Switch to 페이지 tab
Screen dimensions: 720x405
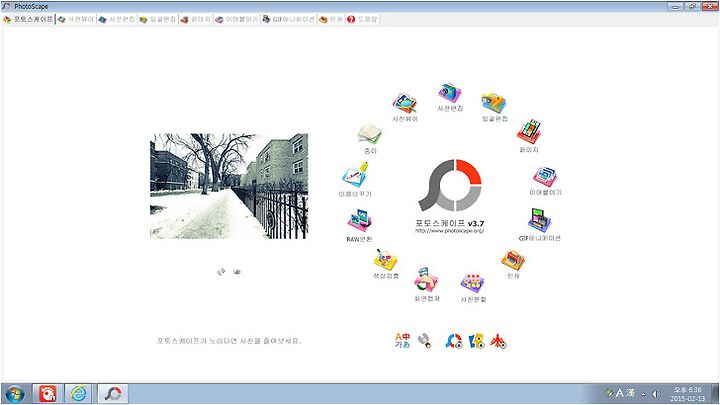(x=196, y=19)
